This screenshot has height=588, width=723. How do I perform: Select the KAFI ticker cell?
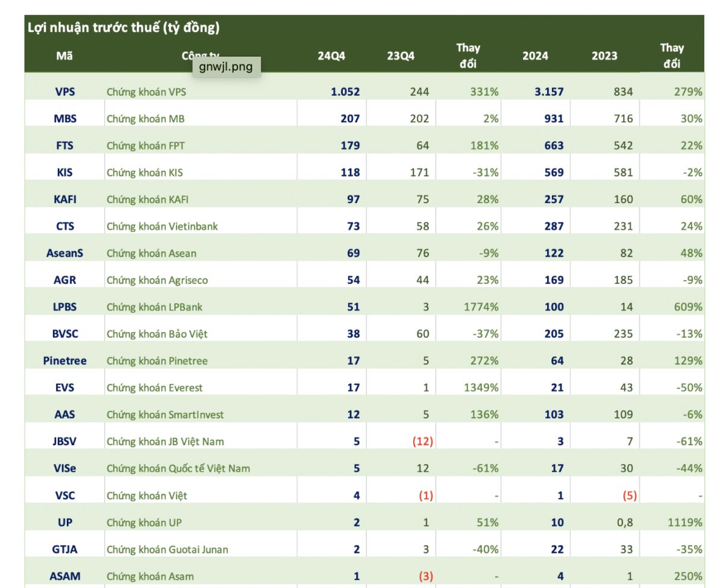pos(64,199)
